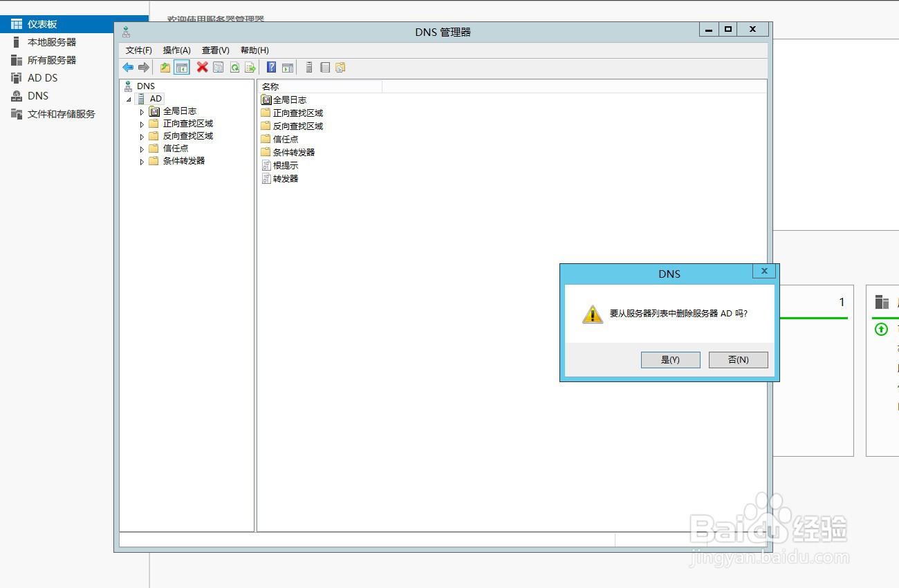Click the 根提示 document icon
This screenshot has width=899, height=588.
266,166
